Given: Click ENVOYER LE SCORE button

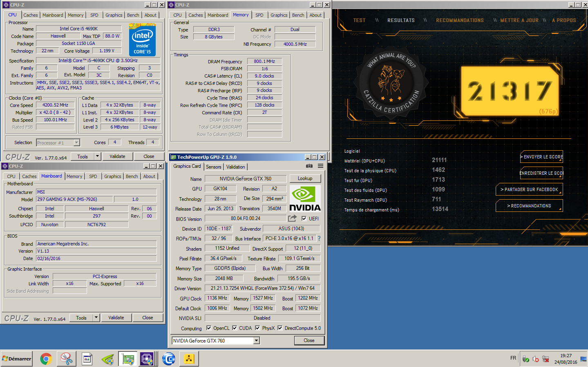Looking at the screenshot, I should pyautogui.click(x=541, y=157).
